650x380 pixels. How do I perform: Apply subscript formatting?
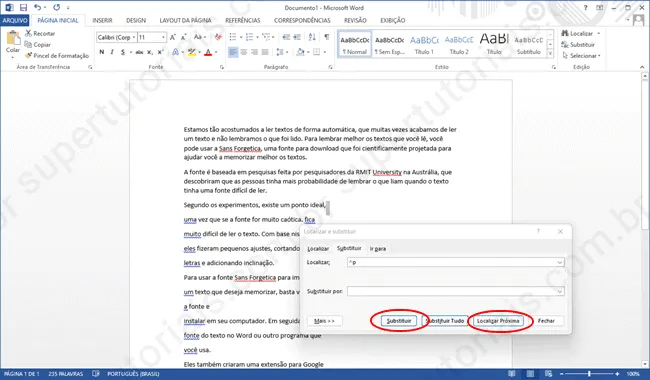tap(150, 52)
